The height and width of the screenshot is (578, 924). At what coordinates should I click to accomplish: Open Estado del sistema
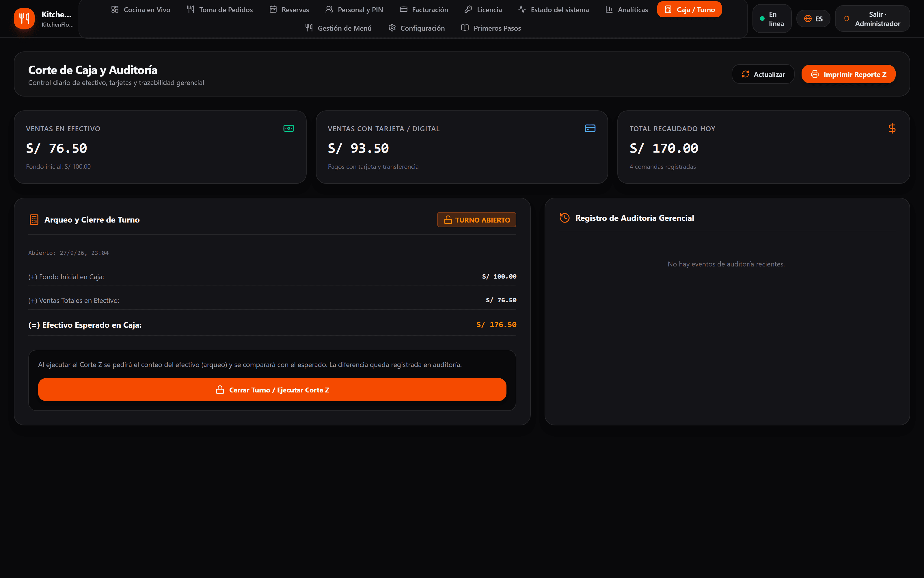(x=554, y=10)
